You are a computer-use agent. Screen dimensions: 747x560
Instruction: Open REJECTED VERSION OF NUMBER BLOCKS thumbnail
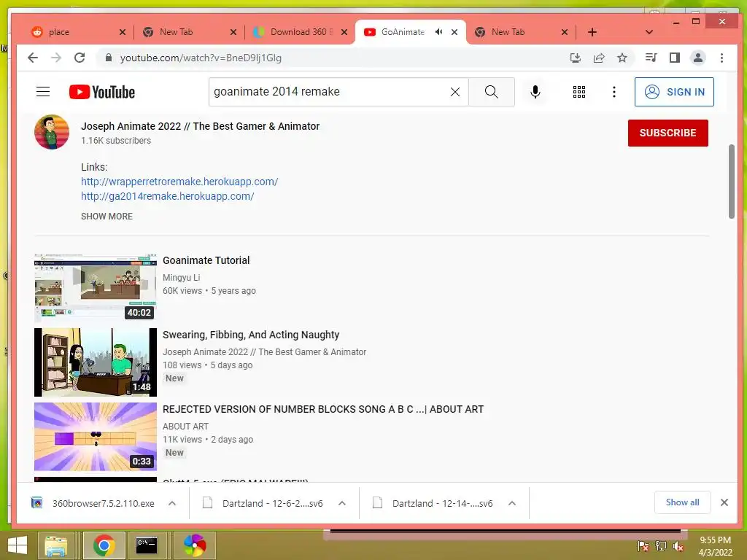[x=96, y=437]
